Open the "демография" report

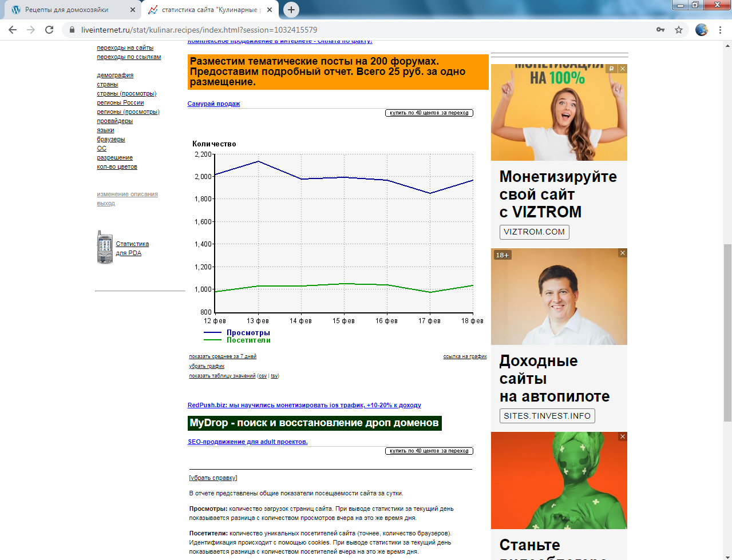click(115, 76)
